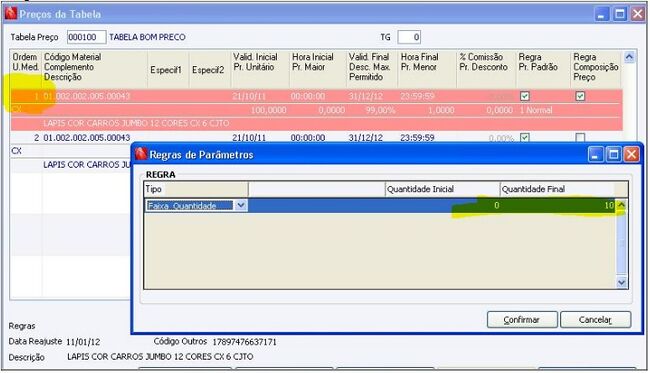The height and width of the screenshot is (373, 650).
Task: Toggle Regra Pr. Padrão checkbox in row 2
Action: pos(525,137)
